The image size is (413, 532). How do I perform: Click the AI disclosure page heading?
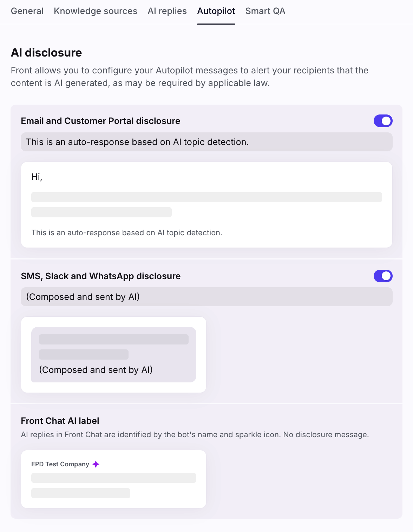(x=46, y=53)
